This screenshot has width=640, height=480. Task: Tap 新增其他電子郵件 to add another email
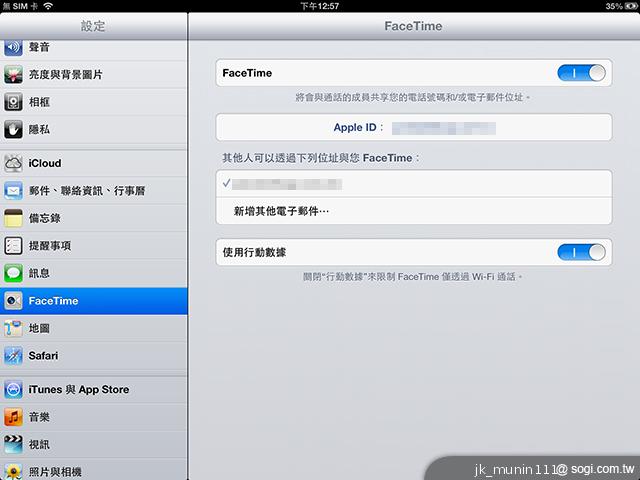[414, 211]
